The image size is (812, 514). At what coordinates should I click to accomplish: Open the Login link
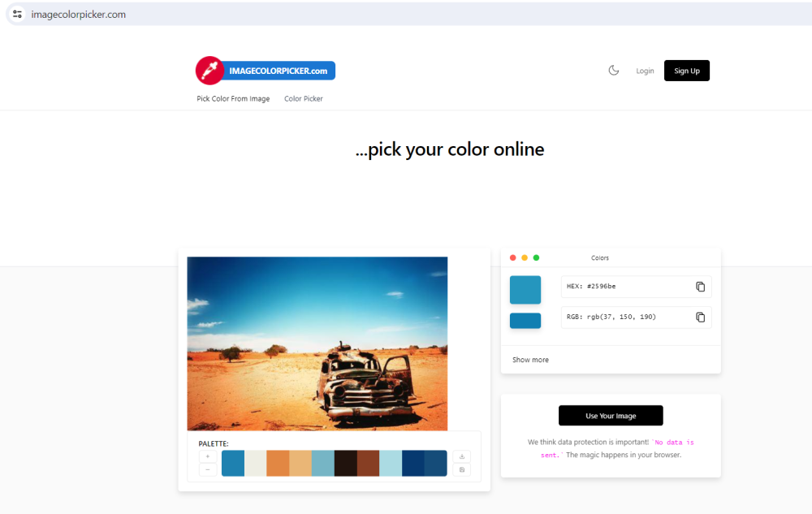tap(645, 71)
